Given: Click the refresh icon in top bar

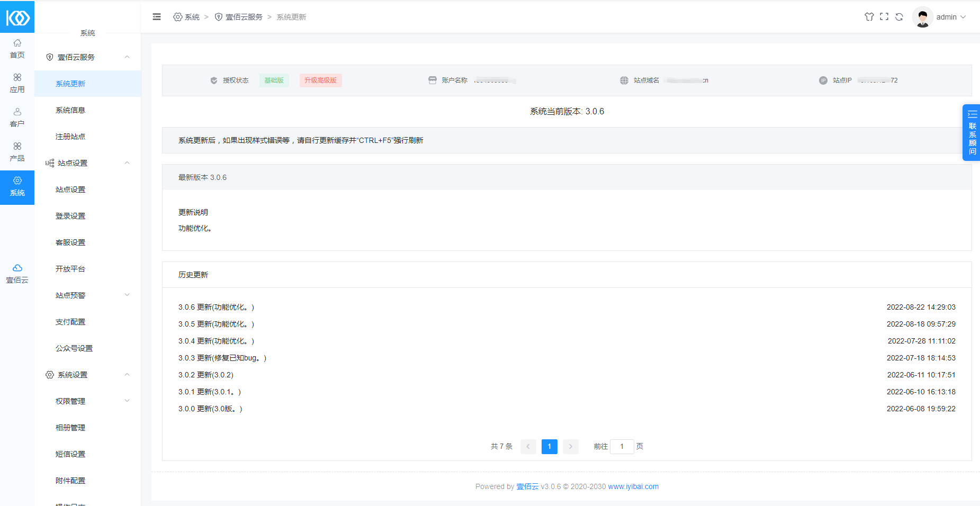Looking at the screenshot, I should (899, 17).
